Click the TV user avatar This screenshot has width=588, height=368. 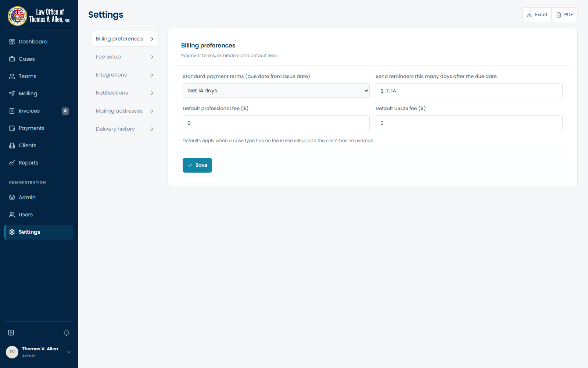(12, 352)
